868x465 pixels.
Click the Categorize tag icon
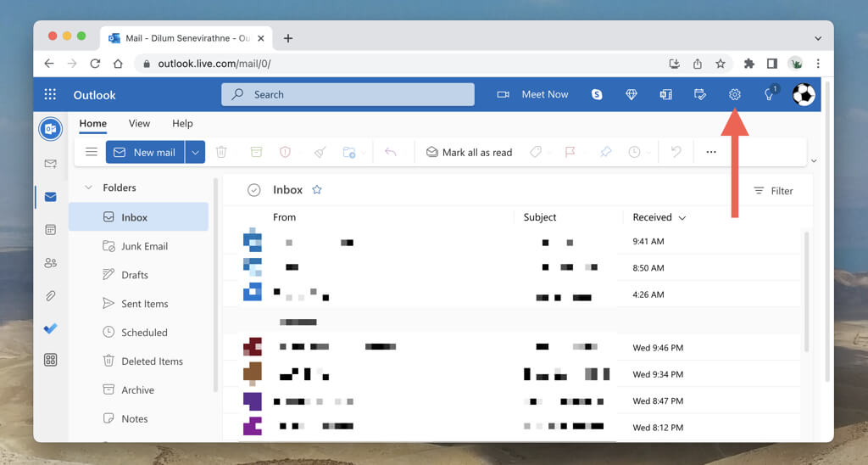point(536,152)
